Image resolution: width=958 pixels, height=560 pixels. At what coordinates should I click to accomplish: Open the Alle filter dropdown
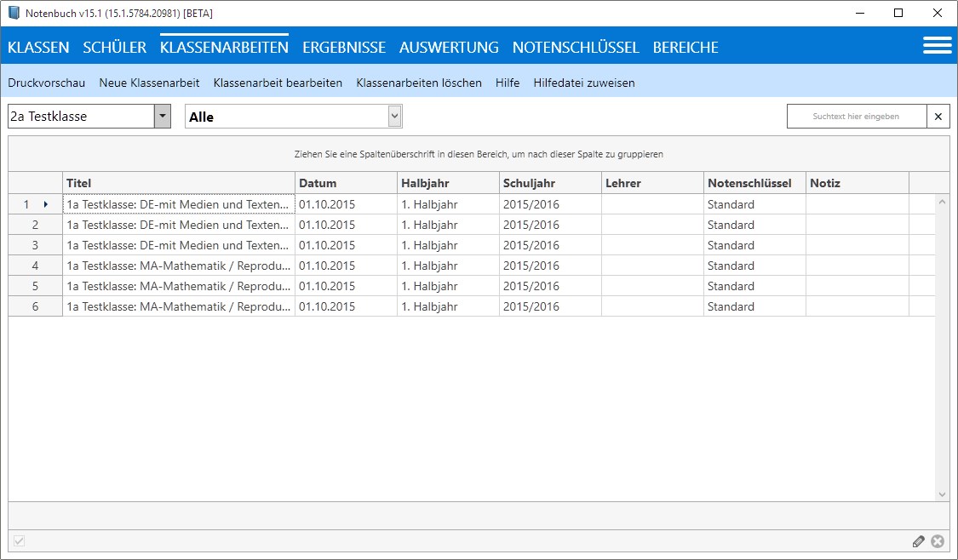click(393, 117)
